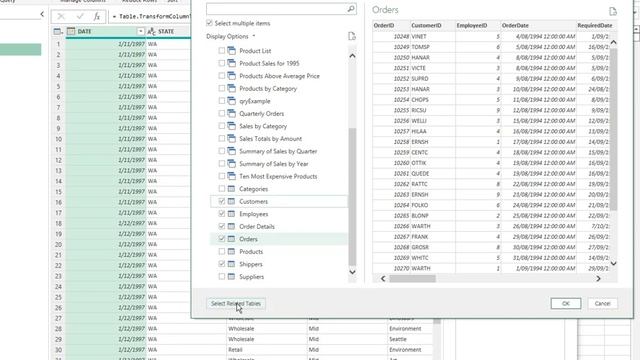Click the table icon at grid top-left corner
Image resolution: width=640 pixels, height=360 pixels.
58,31
